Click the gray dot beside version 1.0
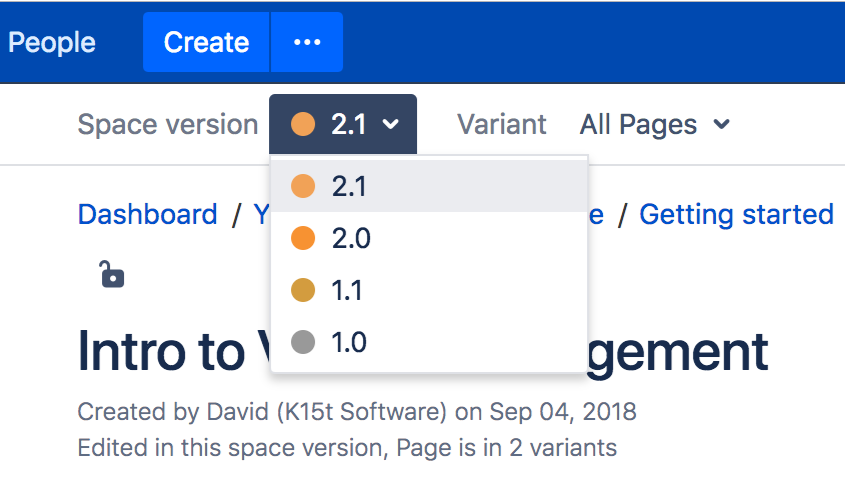The height and width of the screenshot is (481, 845). tap(303, 342)
